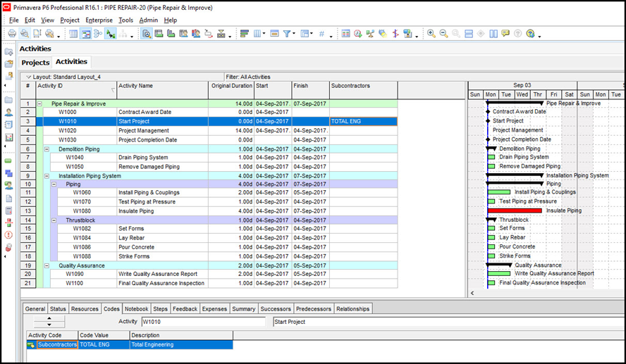626x364 pixels.
Task: Click the WBS icon in left sidebar
Action: tap(8, 173)
